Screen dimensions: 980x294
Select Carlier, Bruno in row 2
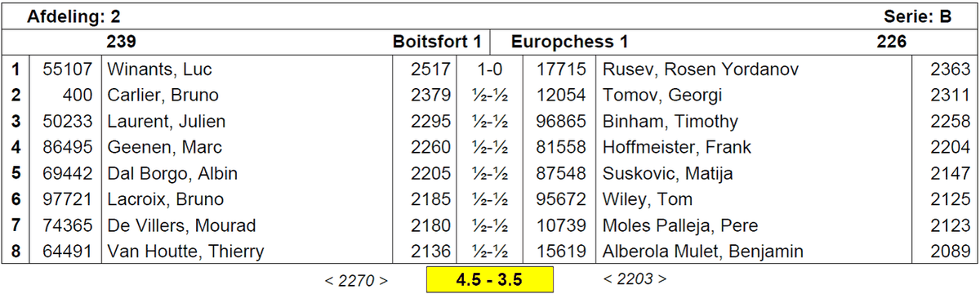click(x=163, y=96)
